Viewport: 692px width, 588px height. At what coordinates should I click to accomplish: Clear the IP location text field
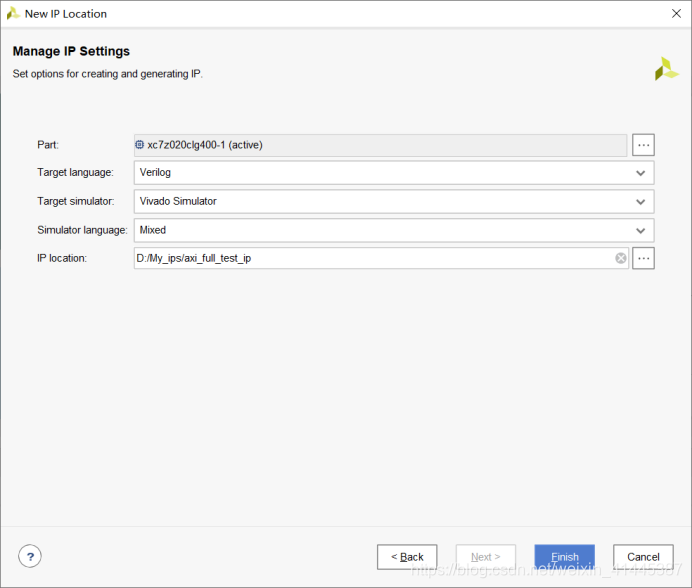[x=620, y=258]
